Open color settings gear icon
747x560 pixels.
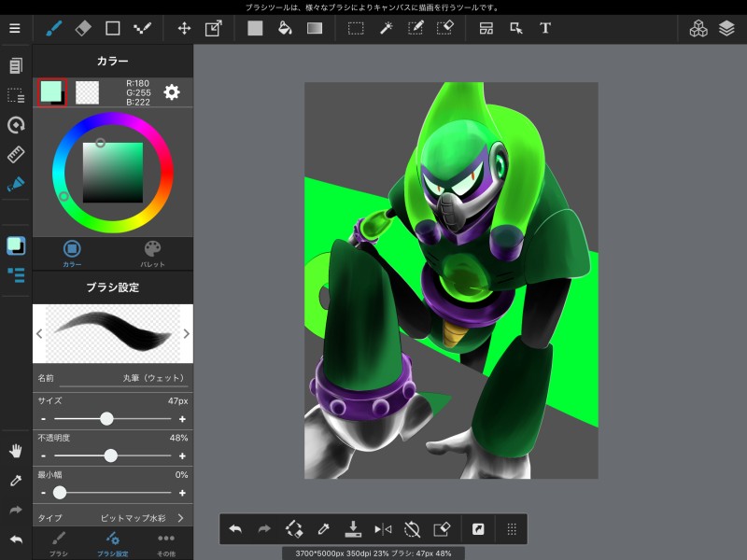pyautogui.click(x=172, y=91)
